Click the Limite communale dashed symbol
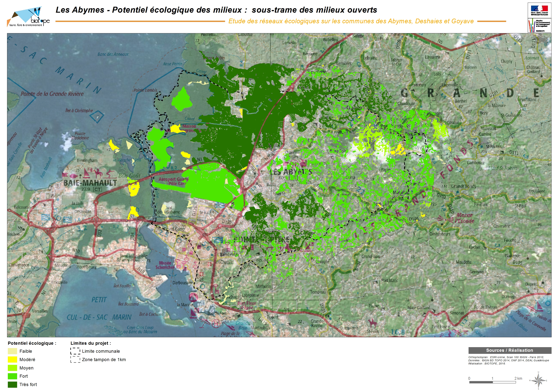 tap(75, 351)
